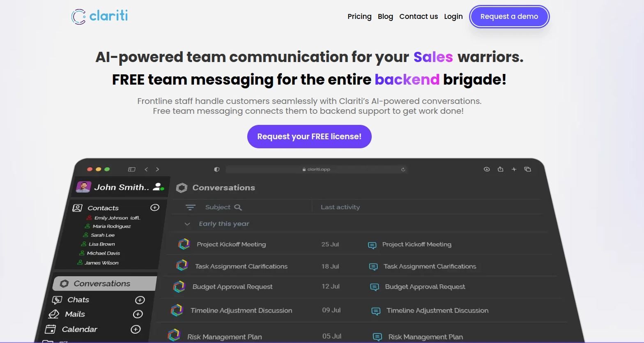Click the Conversations header hexagon icon
This screenshot has width=644, height=343.
[x=182, y=188]
